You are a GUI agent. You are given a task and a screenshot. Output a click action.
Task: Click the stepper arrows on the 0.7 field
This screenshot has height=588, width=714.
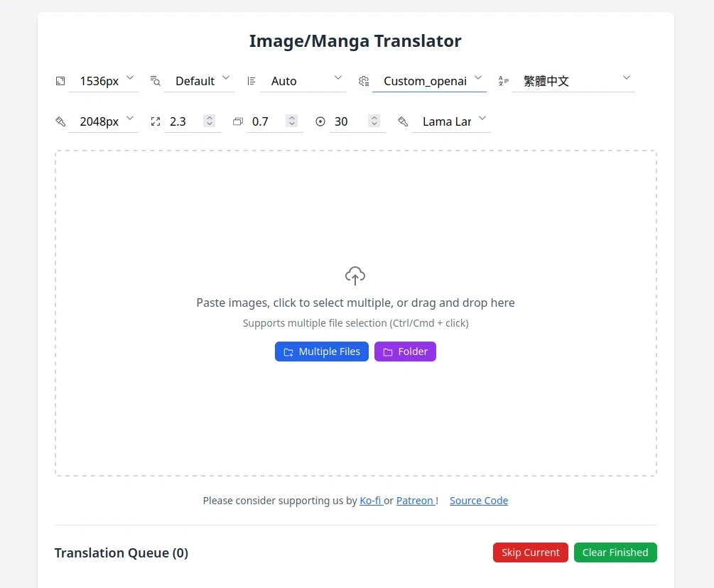[x=292, y=121]
